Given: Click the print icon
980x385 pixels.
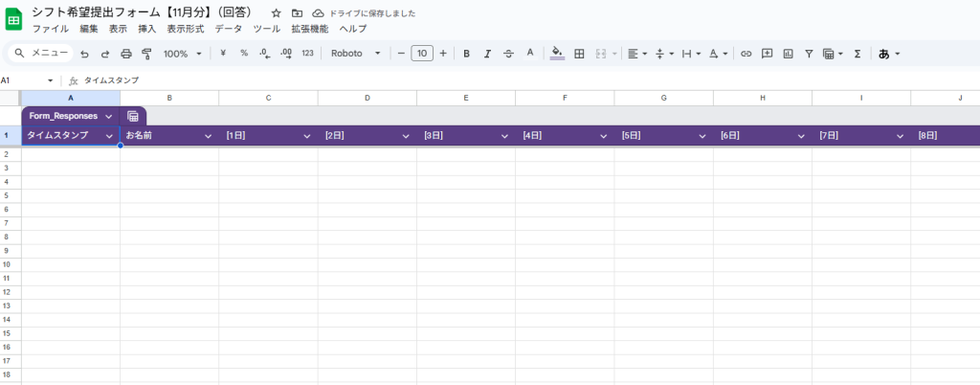Looking at the screenshot, I should point(126,54).
